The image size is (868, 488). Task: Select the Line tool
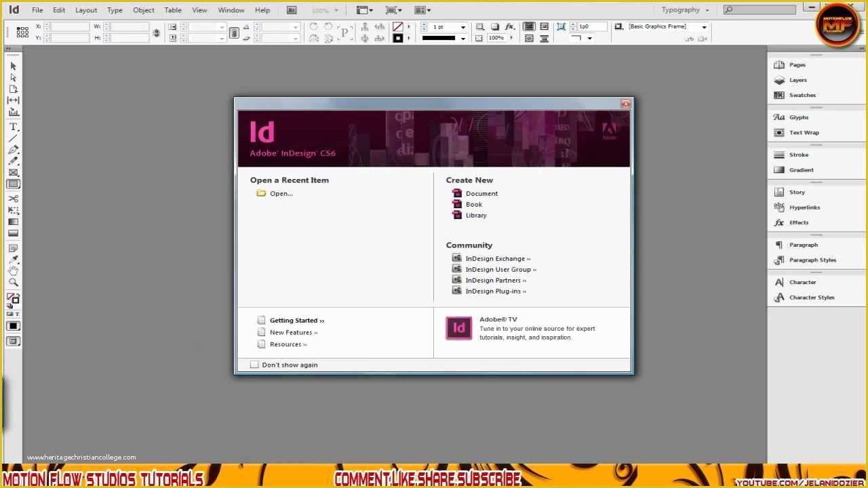coord(13,138)
